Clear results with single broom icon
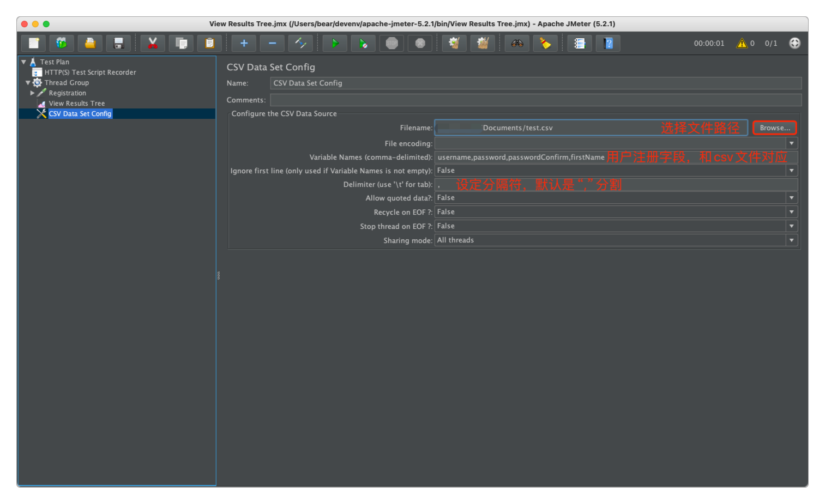The image size is (825, 504). coord(454,43)
